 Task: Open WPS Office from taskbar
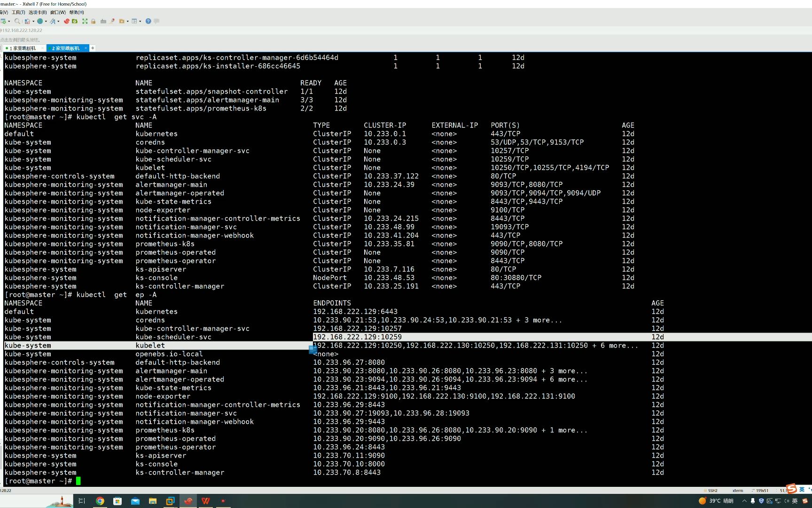(x=205, y=501)
